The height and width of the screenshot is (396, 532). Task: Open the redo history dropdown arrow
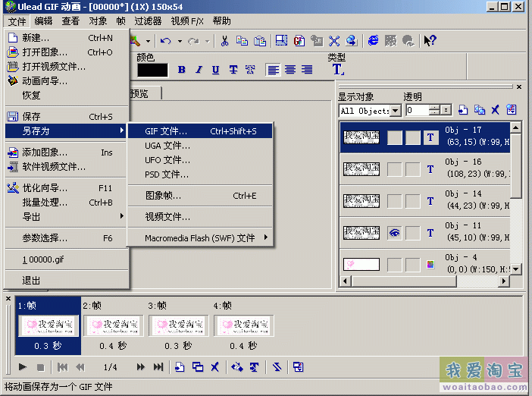pyautogui.click(x=208, y=42)
